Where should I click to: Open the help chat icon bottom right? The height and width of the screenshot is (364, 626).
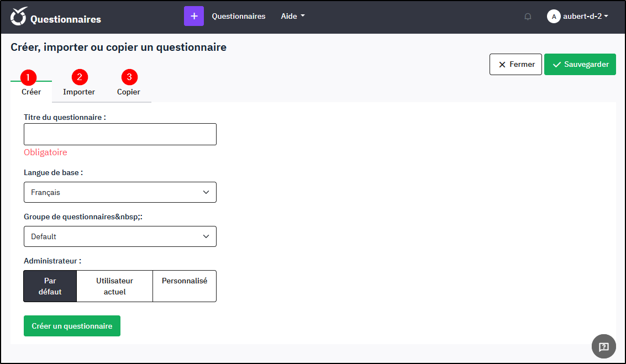(x=603, y=346)
